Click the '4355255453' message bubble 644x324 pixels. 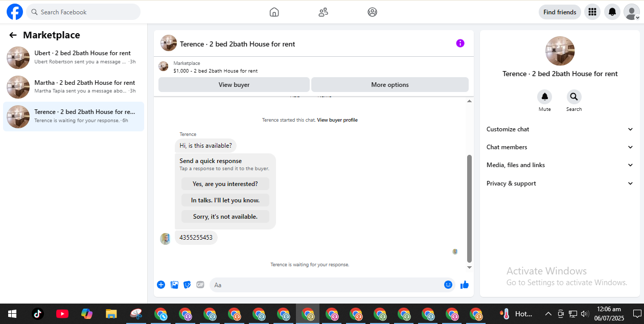196,238
